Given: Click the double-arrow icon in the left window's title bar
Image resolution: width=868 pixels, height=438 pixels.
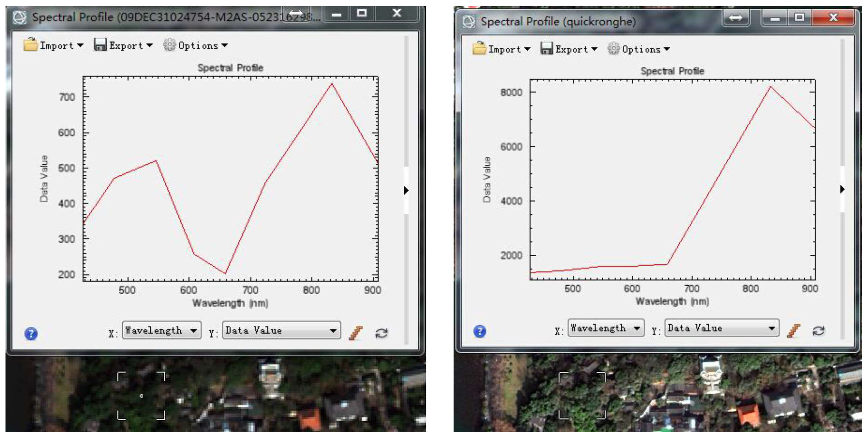Looking at the screenshot, I should click(296, 13).
